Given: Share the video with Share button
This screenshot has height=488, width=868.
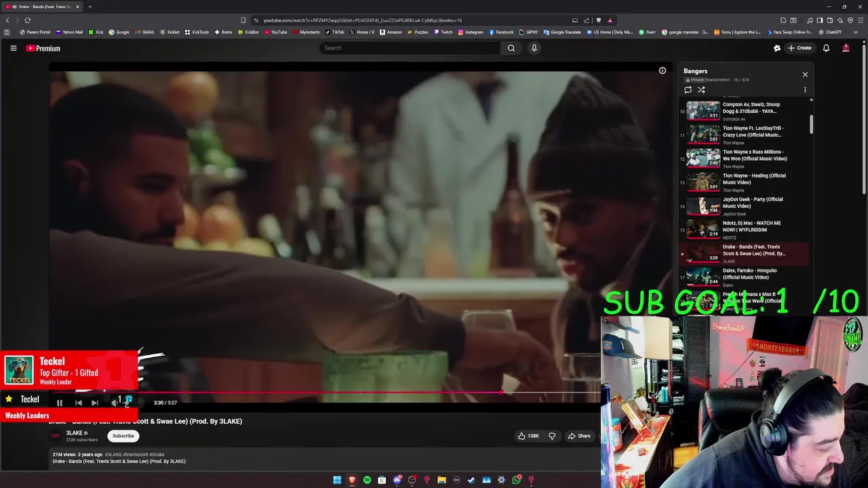Looking at the screenshot, I should (x=579, y=436).
